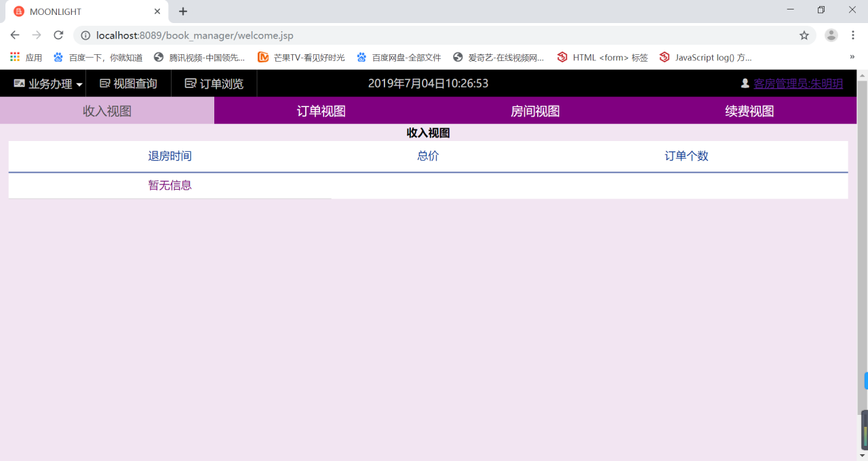Click 客房管理员:朱明玥 user link
Screen dimensions: 868x461
point(798,84)
